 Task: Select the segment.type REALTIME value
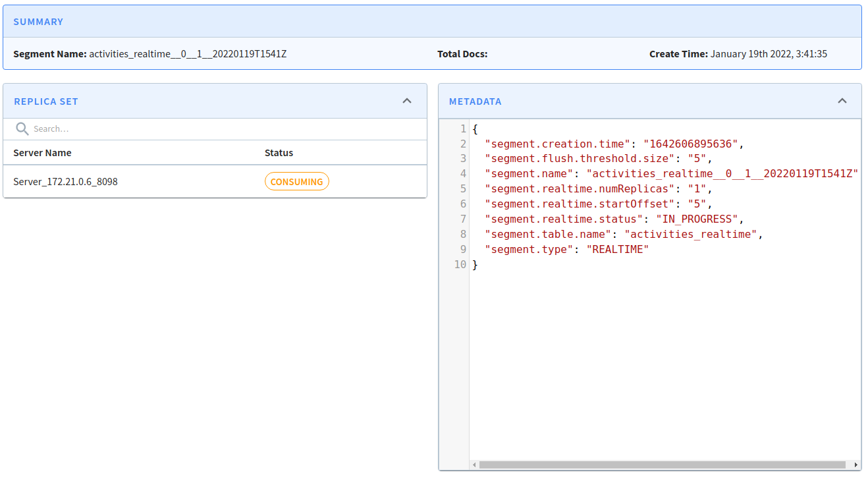(618, 249)
